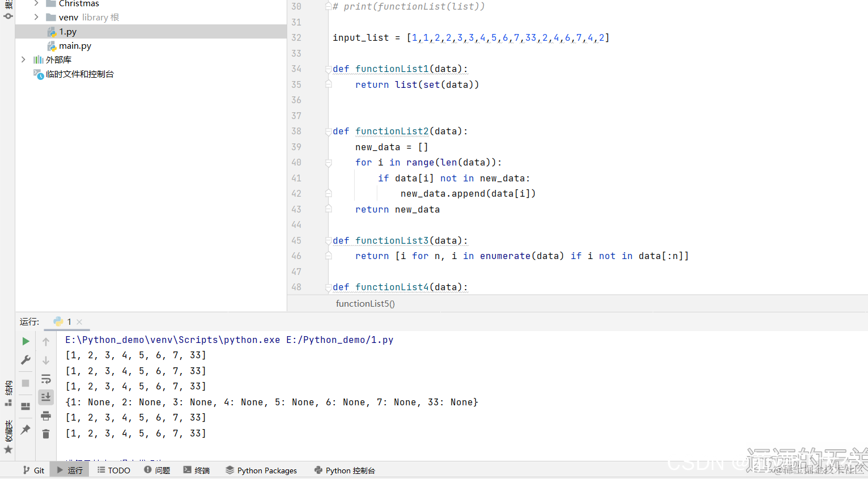The image size is (868, 479).
Task: Click the new_data.append(data[i]) line
Action: pyautogui.click(x=469, y=194)
